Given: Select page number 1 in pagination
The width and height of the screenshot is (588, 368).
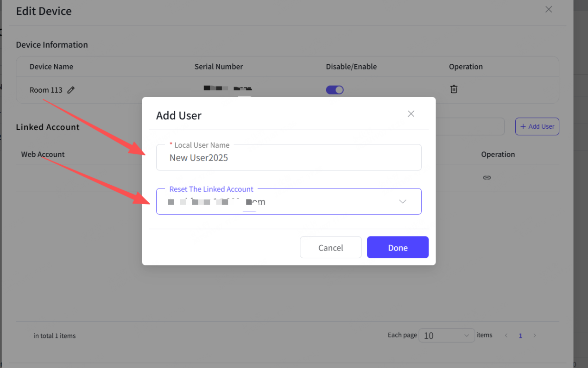Looking at the screenshot, I should pos(520,336).
